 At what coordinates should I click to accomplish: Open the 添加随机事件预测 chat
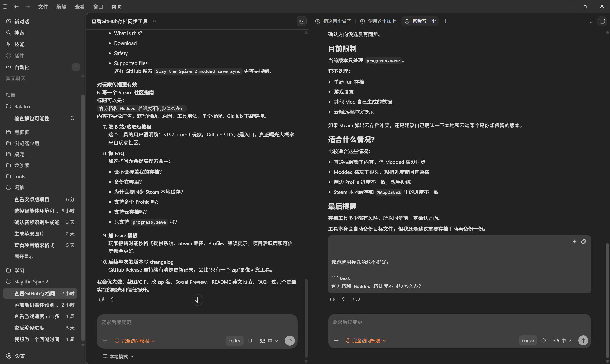point(41,305)
